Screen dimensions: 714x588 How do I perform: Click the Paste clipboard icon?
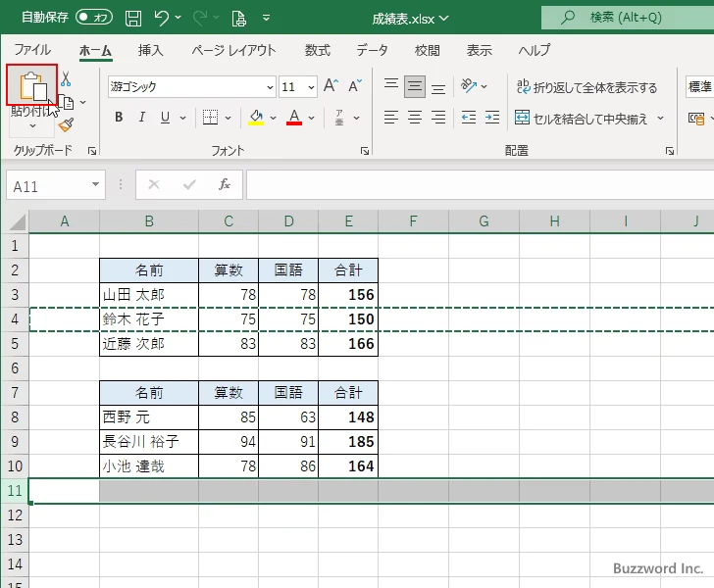(x=32, y=85)
